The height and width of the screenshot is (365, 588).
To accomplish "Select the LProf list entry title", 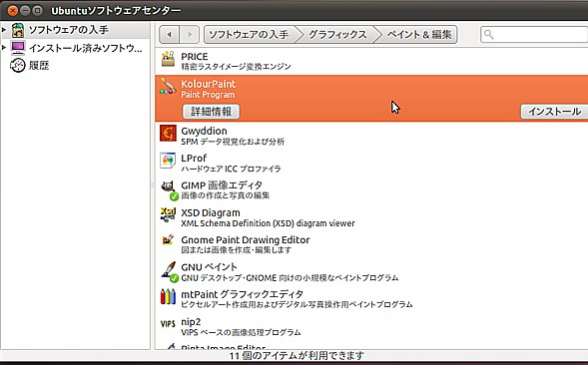I will (194, 159).
